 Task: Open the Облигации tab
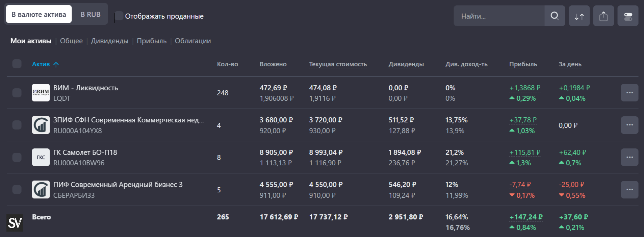193,41
